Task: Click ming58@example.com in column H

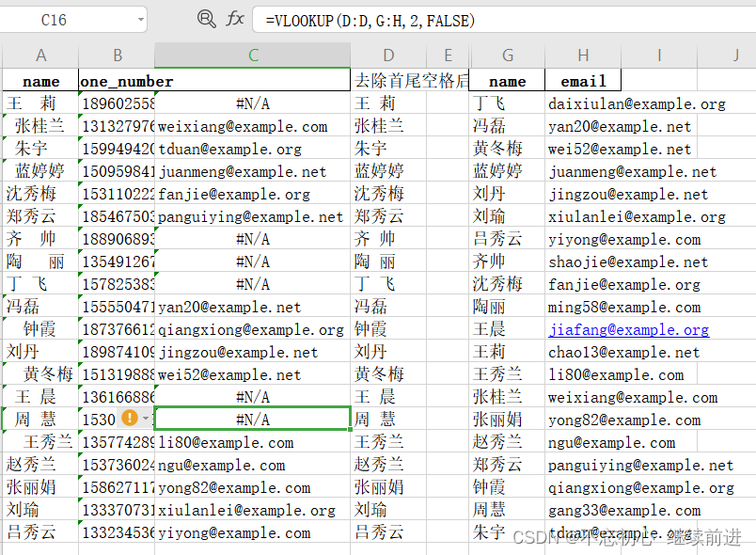Action: point(624,308)
